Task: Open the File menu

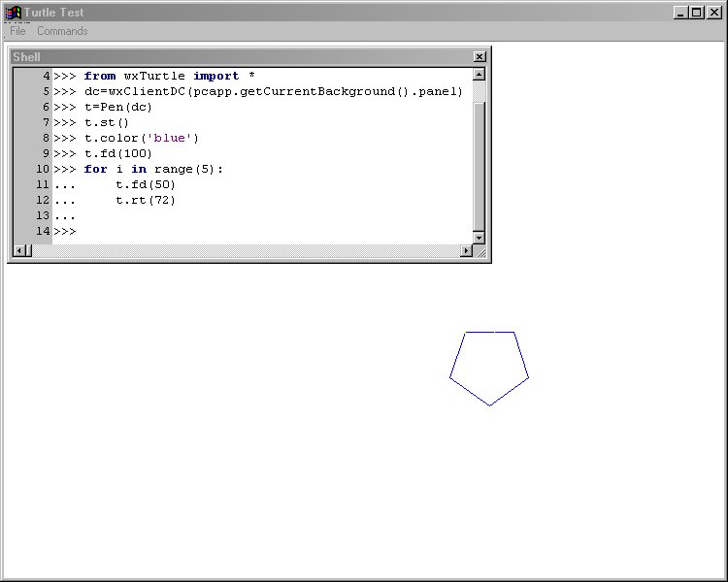Action: [x=17, y=31]
